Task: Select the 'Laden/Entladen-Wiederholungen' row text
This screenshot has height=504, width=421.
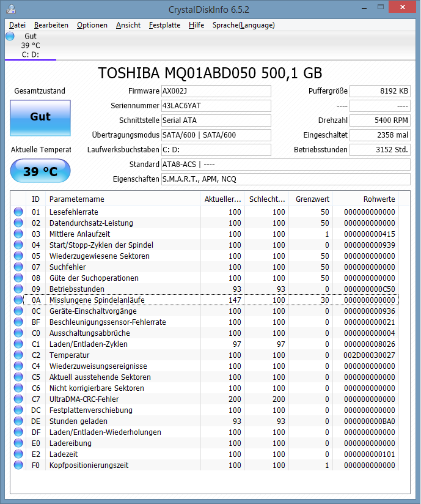Action: (105, 432)
